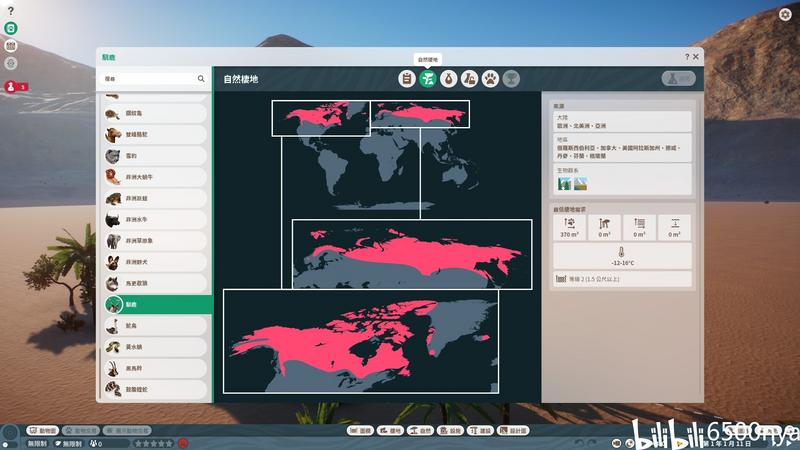Select the natural habitat tab icon

click(428, 79)
